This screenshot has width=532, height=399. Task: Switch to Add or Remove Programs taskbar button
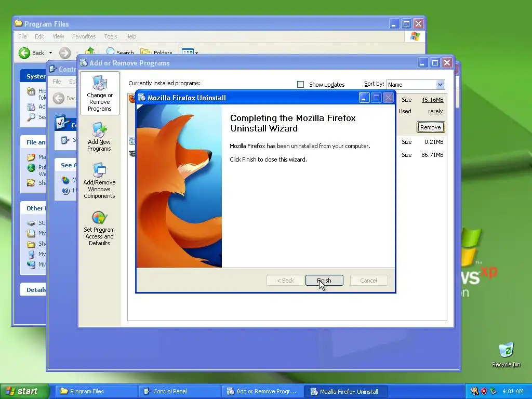(x=262, y=391)
